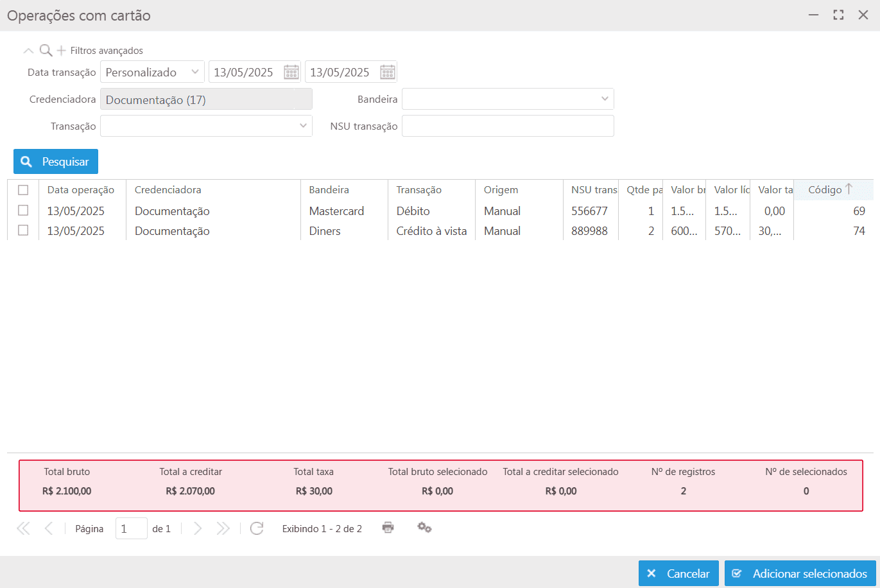Collapse the filters panel with the chevron
Viewport: 880px width, 588px height.
pyautogui.click(x=28, y=51)
